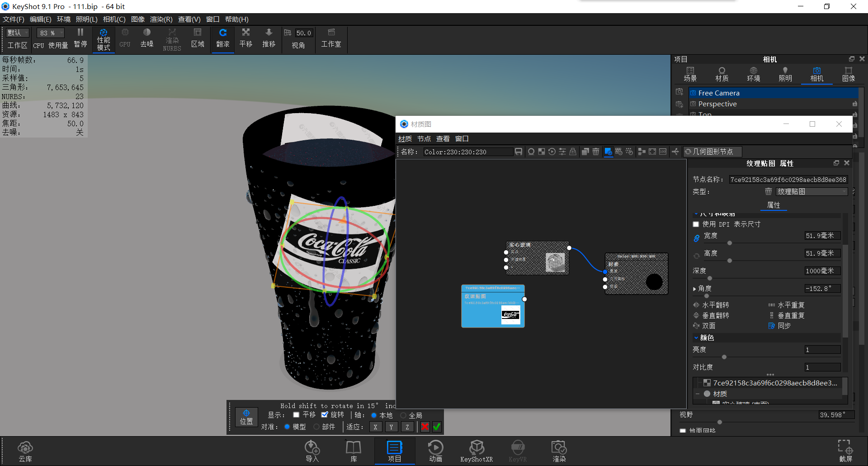Select the Perspective camera in the list
This screenshot has width=868, height=466.
click(x=717, y=104)
